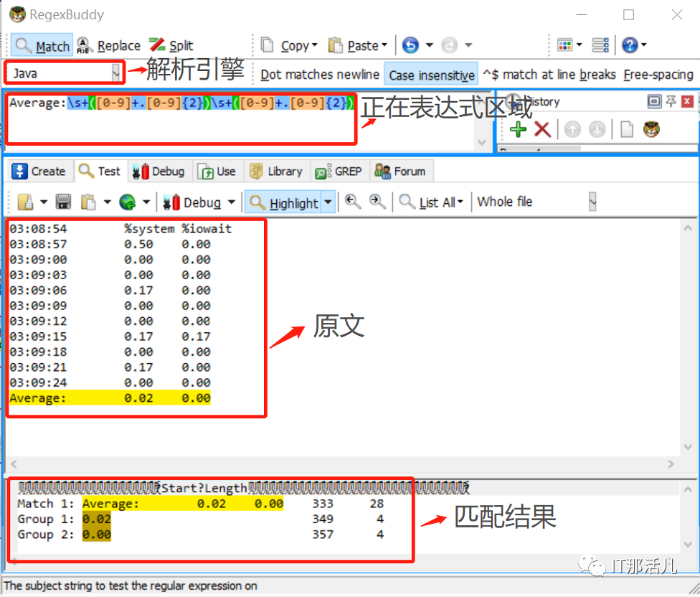Viewport: 700px width, 597px height.
Task: Toggle ^$ match at line breaks
Action: pos(549,75)
